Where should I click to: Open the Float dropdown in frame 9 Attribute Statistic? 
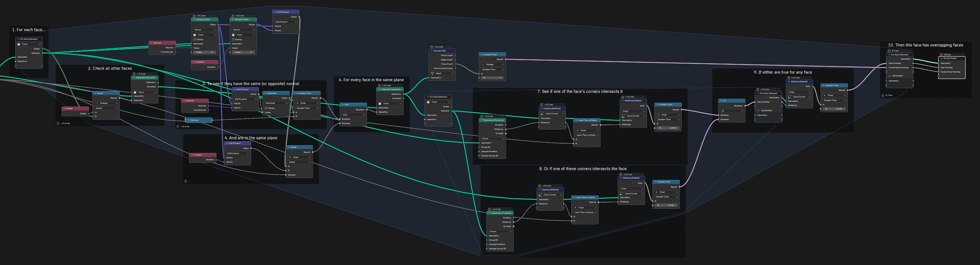799,92
